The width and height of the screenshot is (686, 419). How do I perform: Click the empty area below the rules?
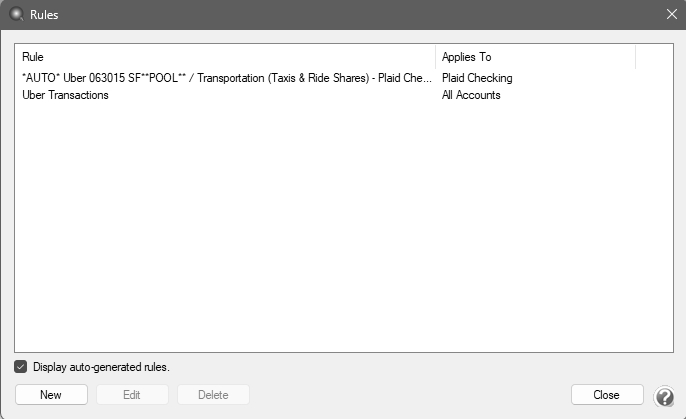(340, 230)
